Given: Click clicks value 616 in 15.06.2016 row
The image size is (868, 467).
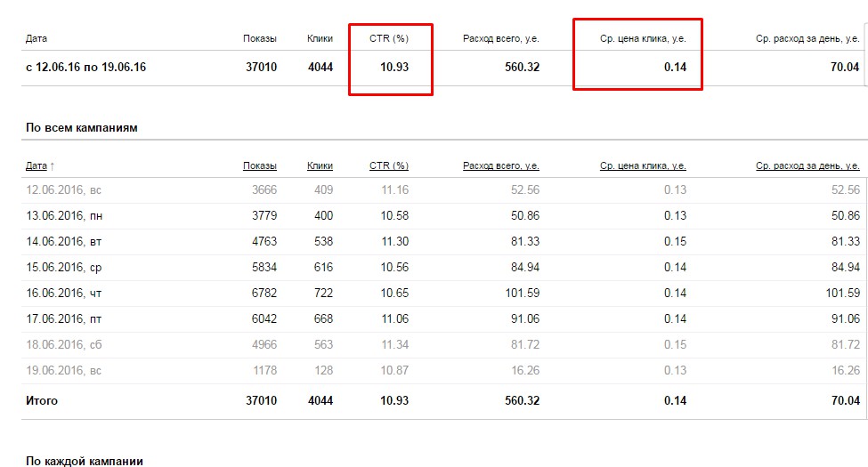Looking at the screenshot, I should (x=324, y=267).
